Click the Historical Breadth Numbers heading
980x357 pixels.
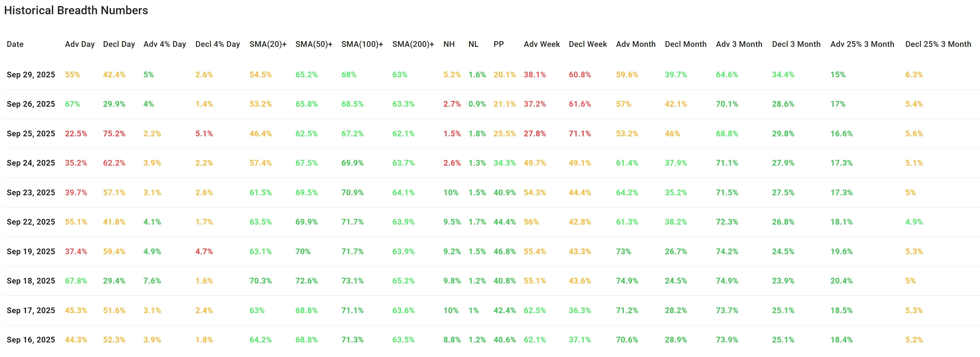coord(76,10)
